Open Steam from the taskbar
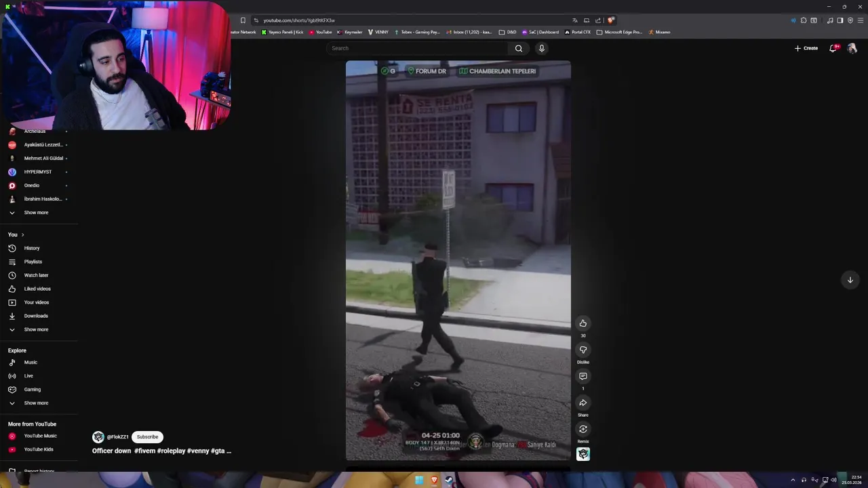Image resolution: width=868 pixels, height=488 pixels. tap(449, 481)
